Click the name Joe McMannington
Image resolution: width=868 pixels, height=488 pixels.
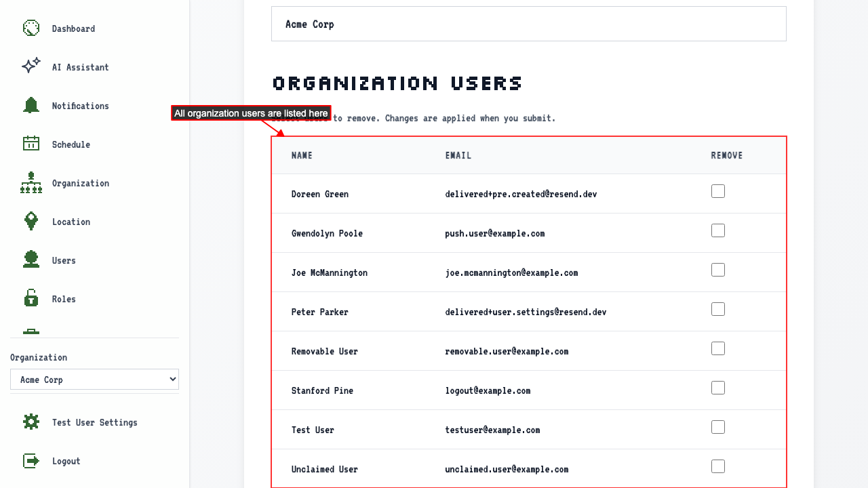(x=330, y=272)
